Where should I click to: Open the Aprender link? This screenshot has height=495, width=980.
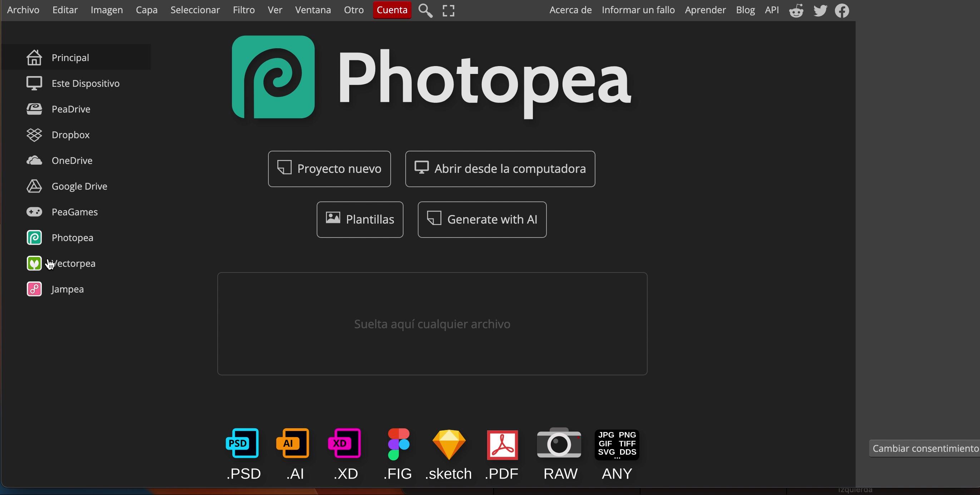[x=705, y=10]
